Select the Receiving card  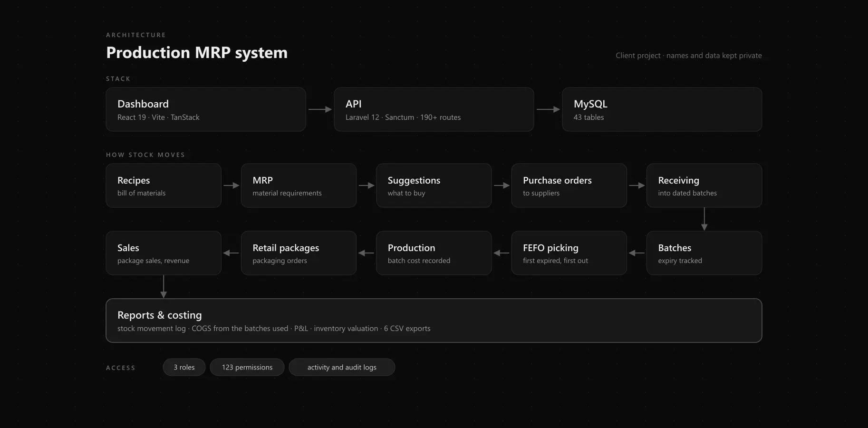tap(704, 185)
